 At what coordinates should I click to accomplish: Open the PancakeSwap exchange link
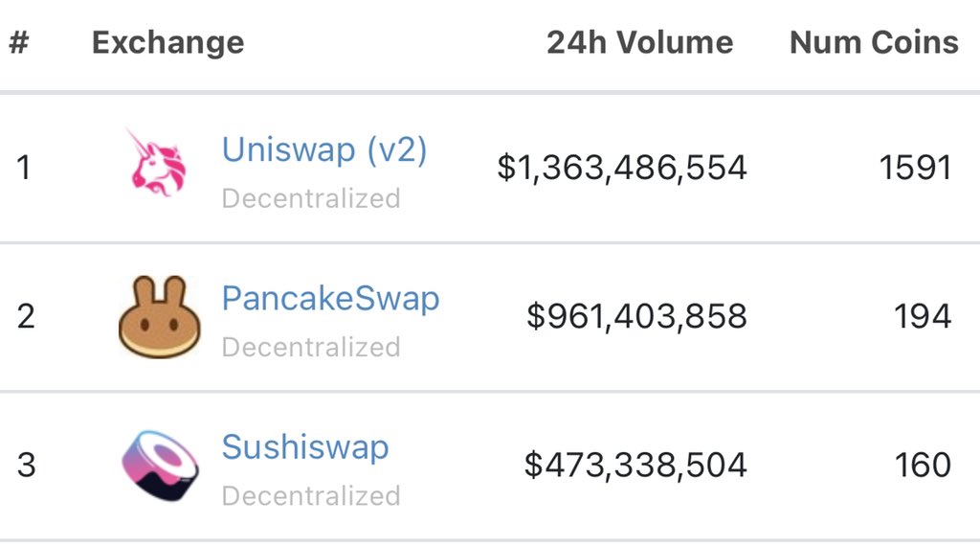click(x=330, y=298)
